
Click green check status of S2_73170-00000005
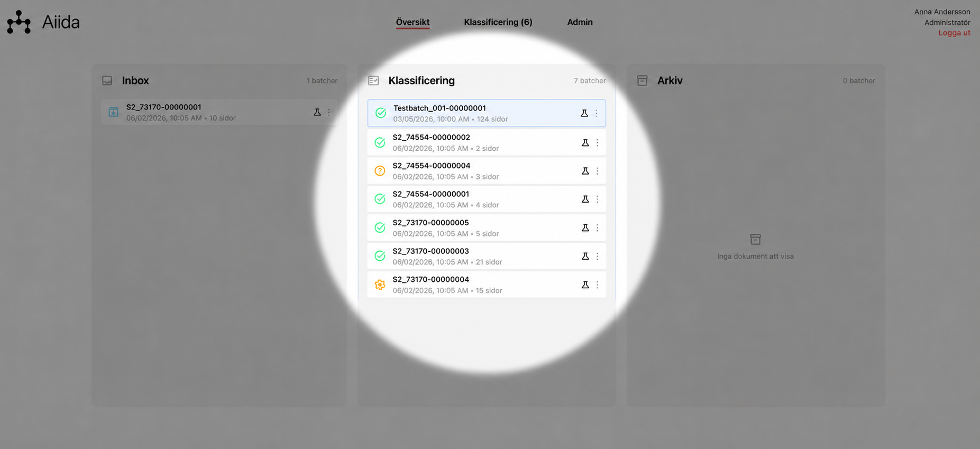pos(380,227)
